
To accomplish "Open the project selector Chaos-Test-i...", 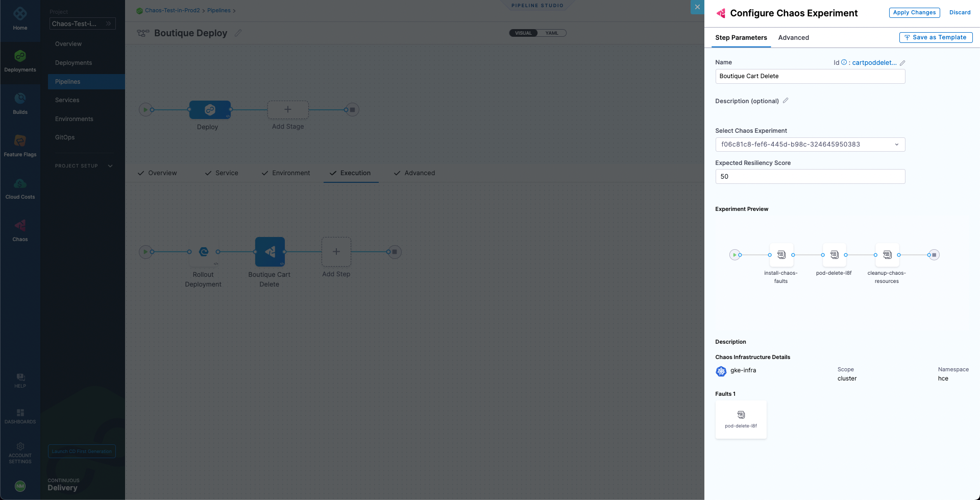I will [82, 23].
